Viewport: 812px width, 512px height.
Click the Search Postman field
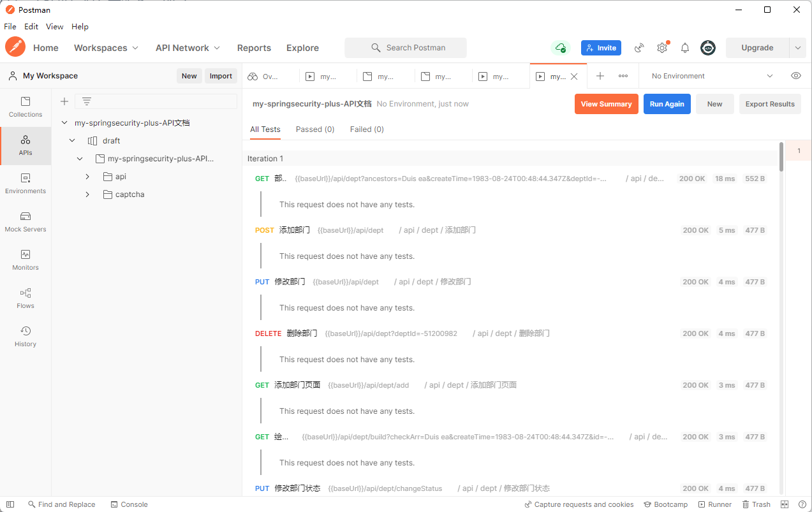pyautogui.click(x=406, y=48)
